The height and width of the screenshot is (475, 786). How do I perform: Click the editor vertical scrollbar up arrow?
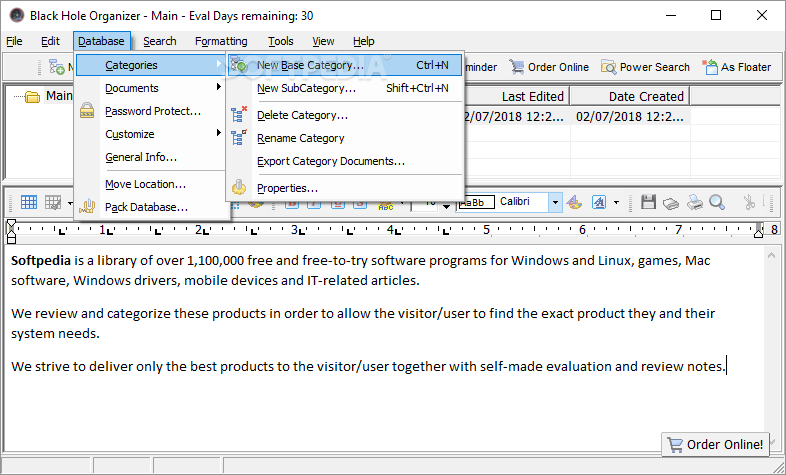coord(772,256)
